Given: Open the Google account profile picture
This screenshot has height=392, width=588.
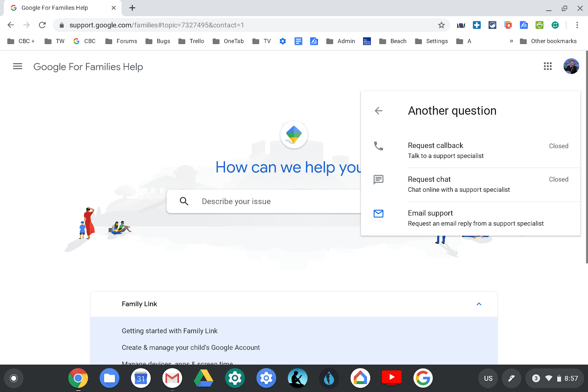Looking at the screenshot, I should [x=571, y=66].
